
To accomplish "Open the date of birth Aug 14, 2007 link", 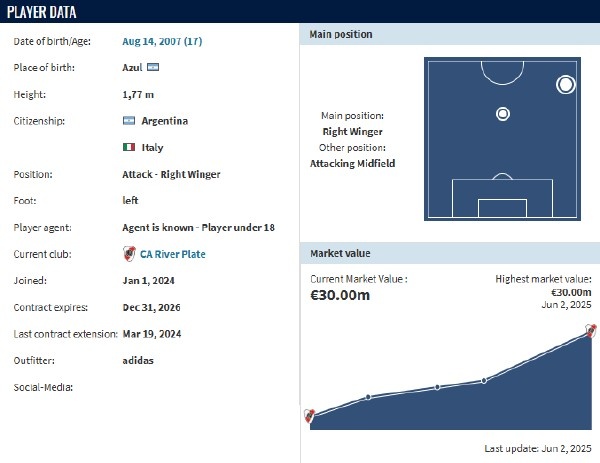I will (x=162, y=41).
